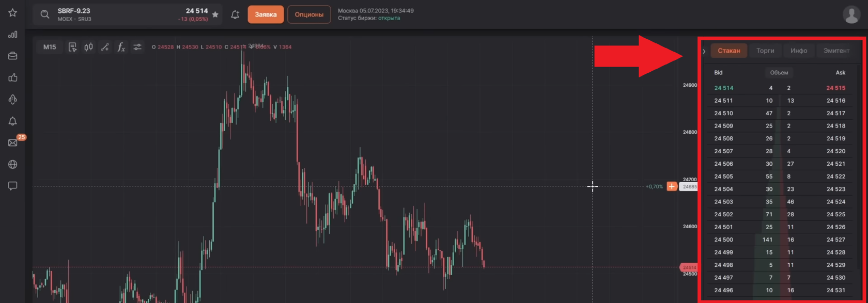Switch to the Торги tab
Screen dimensions: 868x303
765,51
